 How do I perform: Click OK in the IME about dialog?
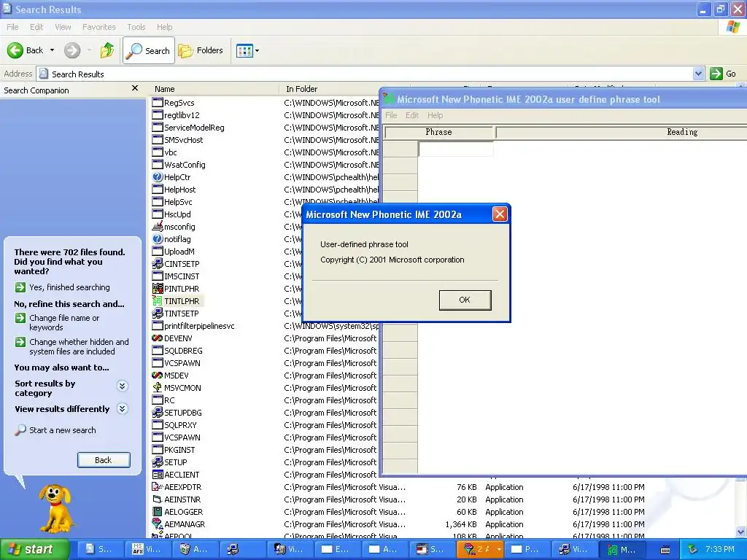(x=465, y=300)
